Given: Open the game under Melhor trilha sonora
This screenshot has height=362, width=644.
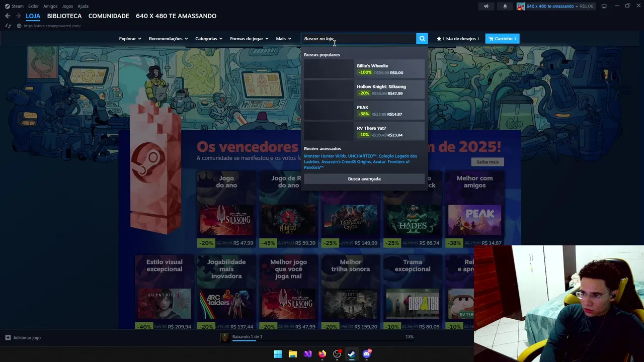Looking at the screenshot, I should [x=351, y=304].
